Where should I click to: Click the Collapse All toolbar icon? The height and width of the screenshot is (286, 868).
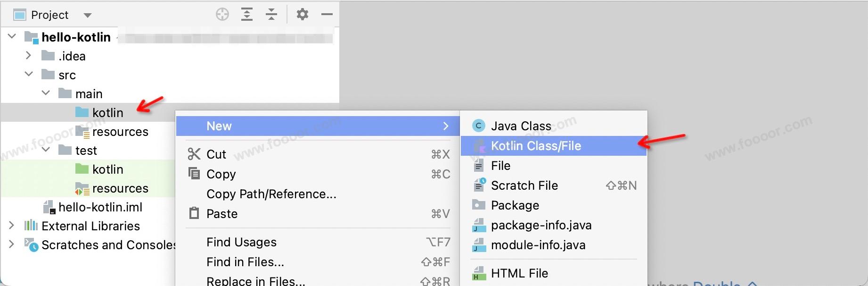[x=271, y=15]
